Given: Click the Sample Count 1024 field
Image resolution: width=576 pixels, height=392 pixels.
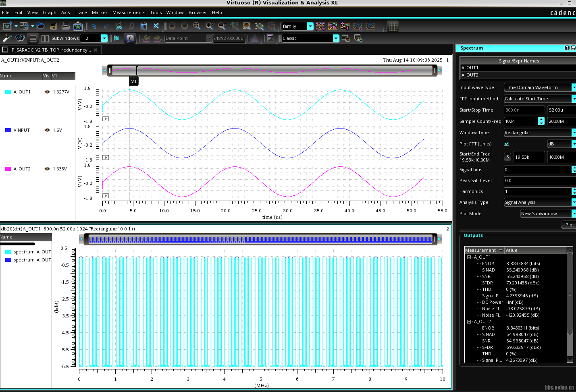Looking at the screenshot, I should pyautogui.click(x=521, y=121).
